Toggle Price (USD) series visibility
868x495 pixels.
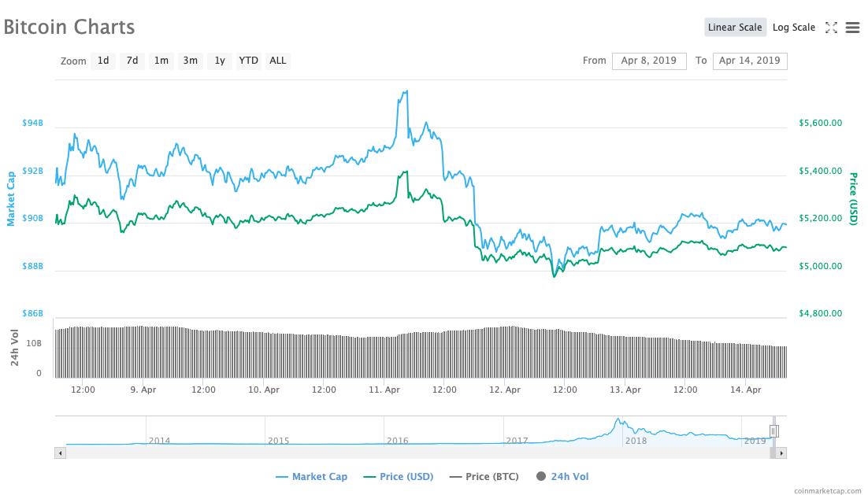coord(398,476)
